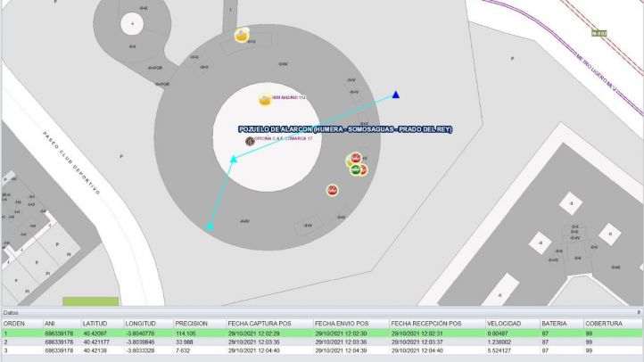
Task: Click reception date 29/10/2021 12:03:37
Action: [417, 341]
